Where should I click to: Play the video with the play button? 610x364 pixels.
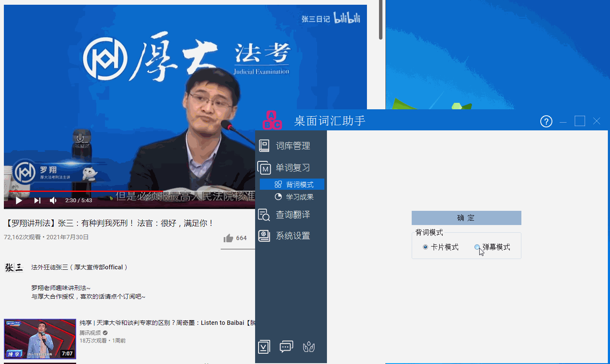[x=19, y=201]
